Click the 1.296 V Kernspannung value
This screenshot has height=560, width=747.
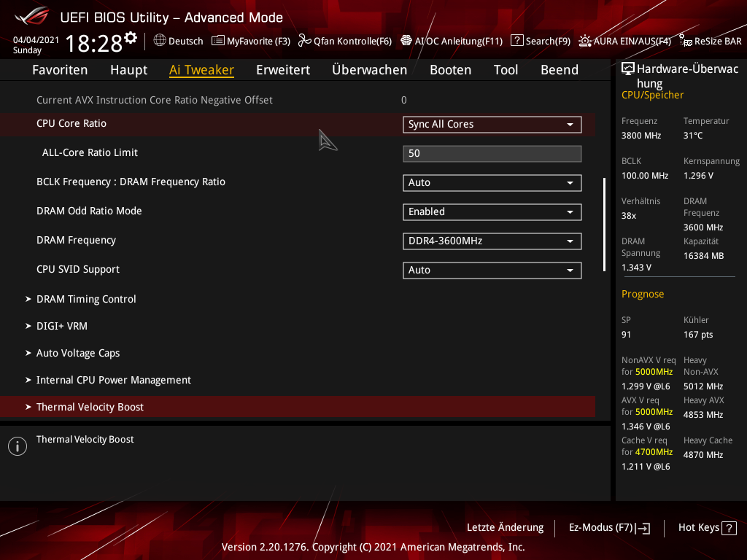[698, 176]
